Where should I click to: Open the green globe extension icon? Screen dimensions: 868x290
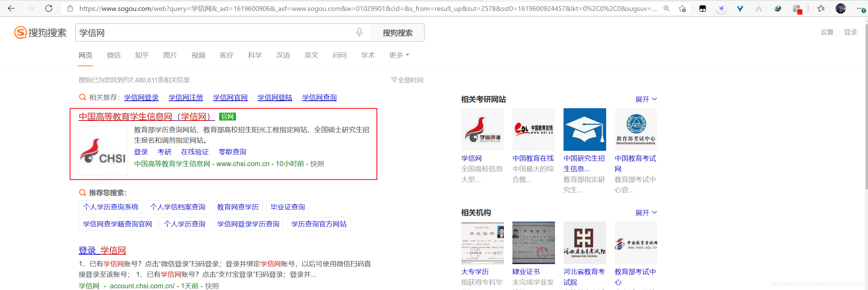[x=778, y=9]
